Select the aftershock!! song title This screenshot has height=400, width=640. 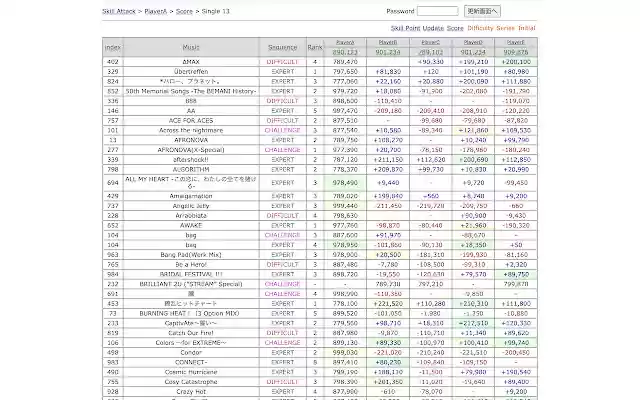tap(191, 160)
